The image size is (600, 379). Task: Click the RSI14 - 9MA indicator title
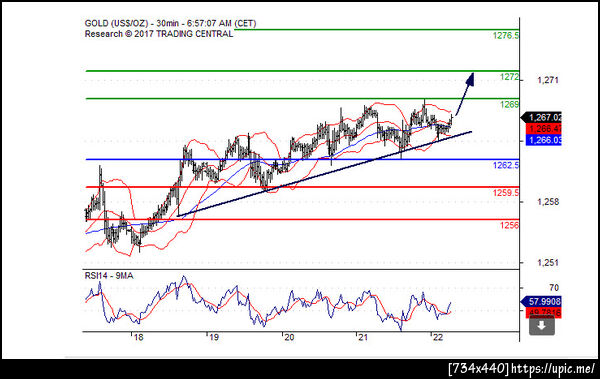point(109,276)
